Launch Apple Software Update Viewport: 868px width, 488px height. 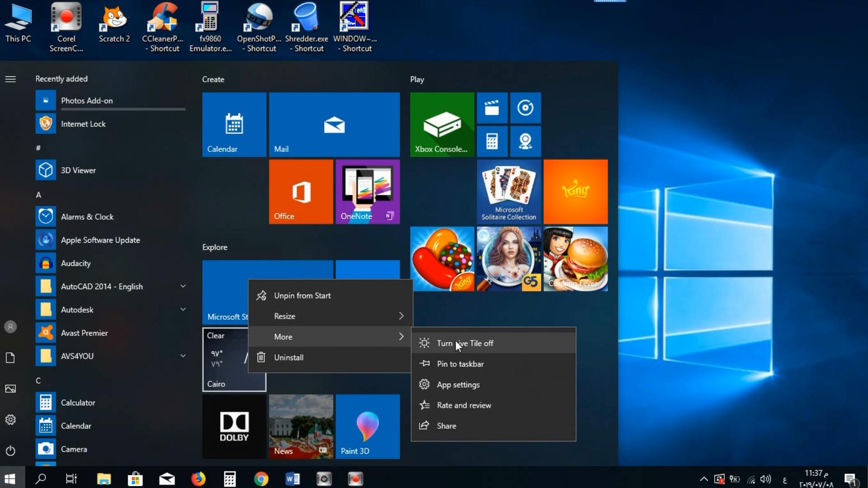[111, 240]
